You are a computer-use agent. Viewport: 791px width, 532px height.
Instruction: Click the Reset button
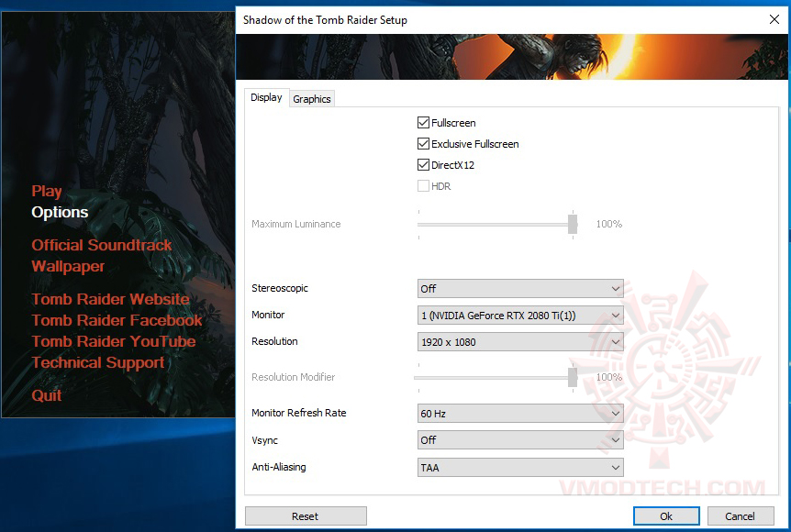pyautogui.click(x=306, y=515)
